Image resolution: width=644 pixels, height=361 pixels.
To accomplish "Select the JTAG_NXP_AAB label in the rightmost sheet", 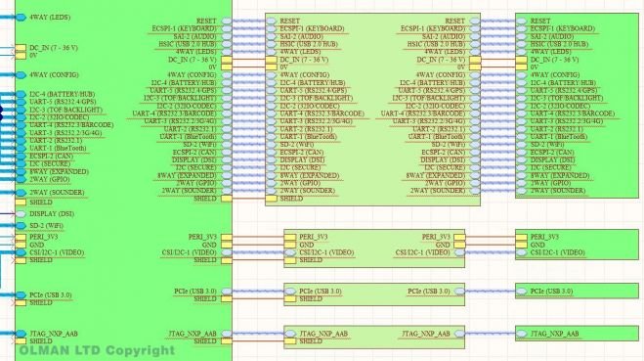I will [554, 334].
